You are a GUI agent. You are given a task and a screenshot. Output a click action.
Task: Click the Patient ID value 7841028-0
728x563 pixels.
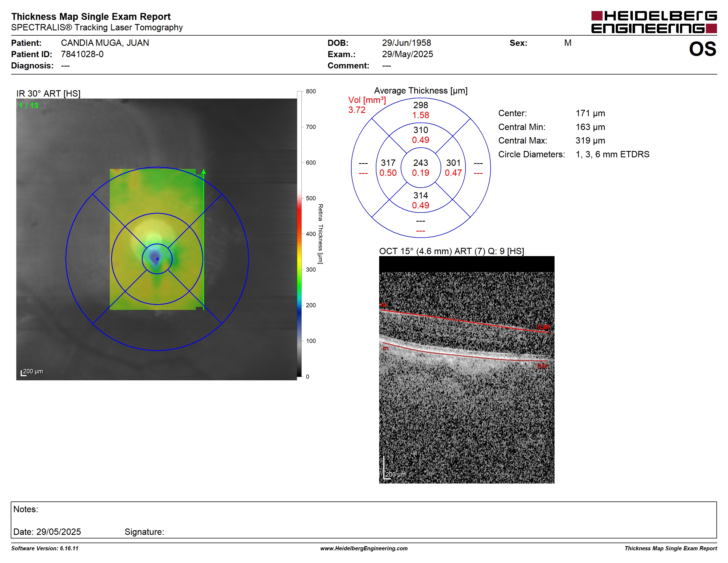pos(82,54)
